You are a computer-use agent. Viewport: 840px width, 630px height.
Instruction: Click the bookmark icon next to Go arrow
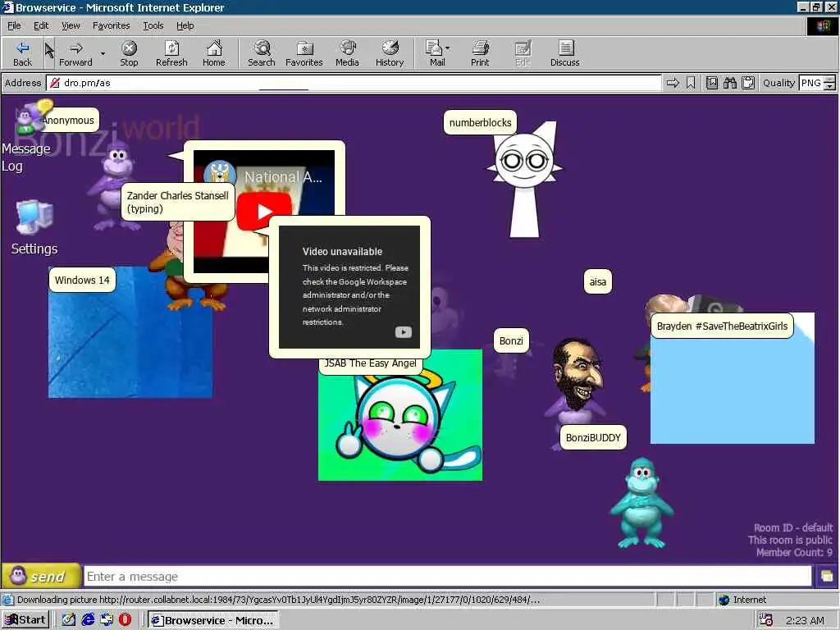[x=691, y=83]
